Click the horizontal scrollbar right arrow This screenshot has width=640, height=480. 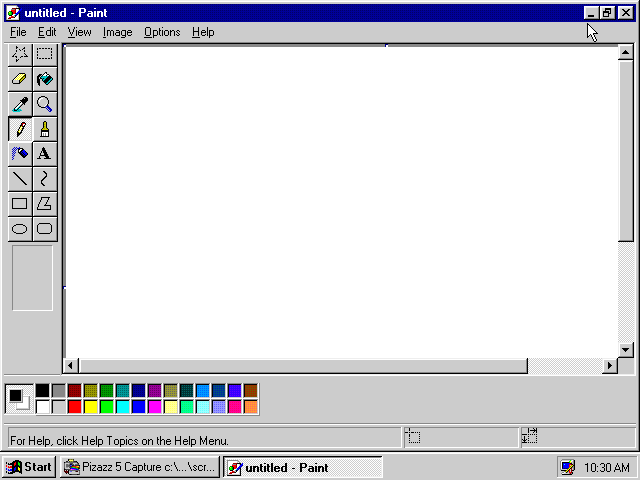(610, 365)
